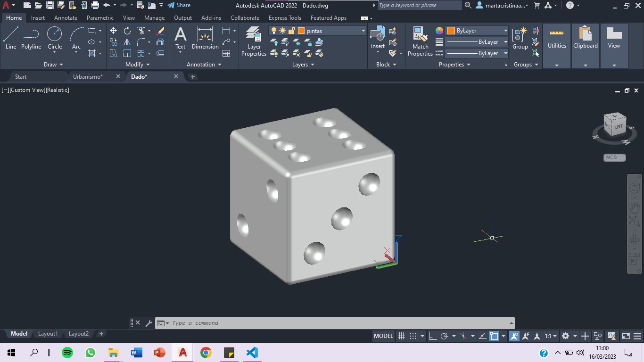Image resolution: width=644 pixels, height=362 pixels.
Task: Open the Clipboard panel button
Action: (x=586, y=46)
